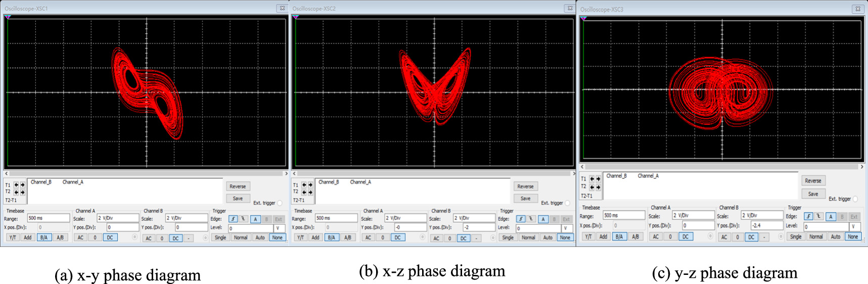Move cursor T1 right in Oscilloscope-XSC1
Viewport: 868px width, 284px height.
[22, 185]
